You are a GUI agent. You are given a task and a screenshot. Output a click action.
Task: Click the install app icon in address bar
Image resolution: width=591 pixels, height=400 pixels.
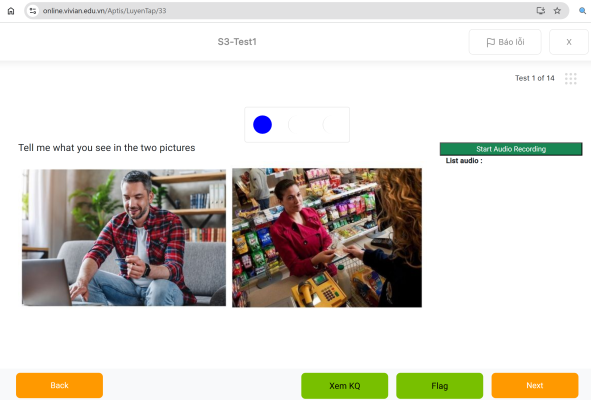coord(540,11)
